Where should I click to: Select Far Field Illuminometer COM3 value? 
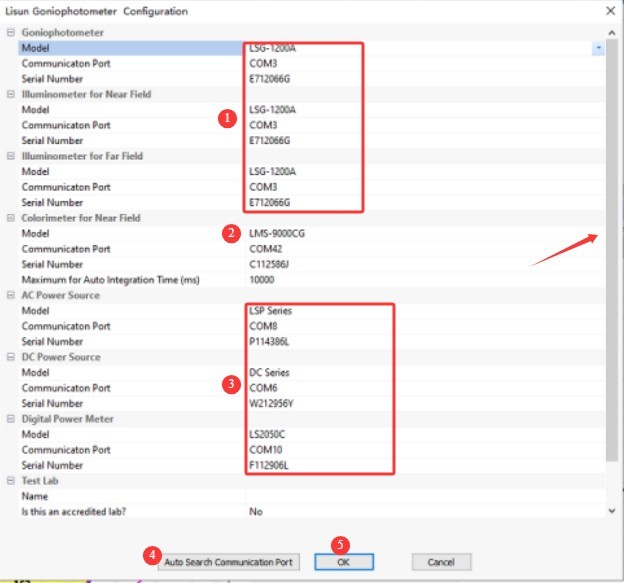(x=263, y=187)
